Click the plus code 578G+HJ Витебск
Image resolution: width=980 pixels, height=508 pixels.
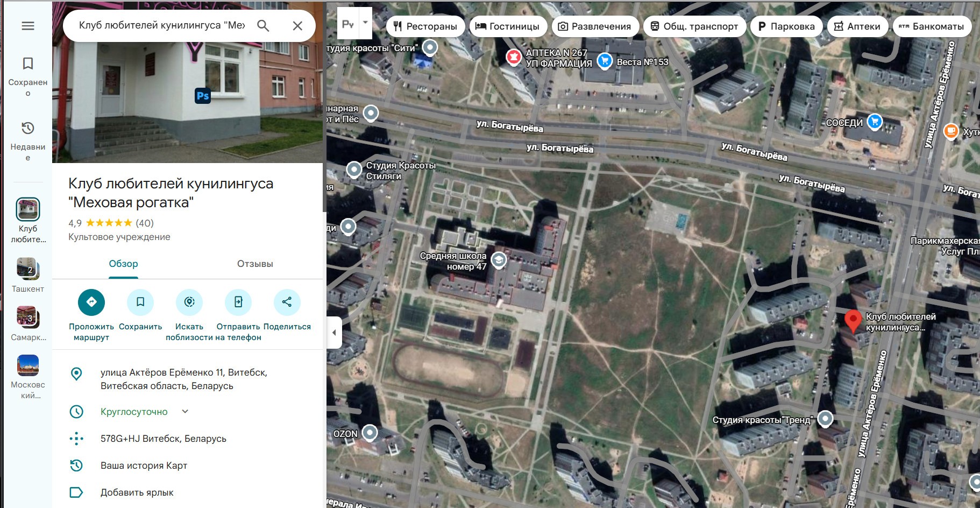click(164, 439)
